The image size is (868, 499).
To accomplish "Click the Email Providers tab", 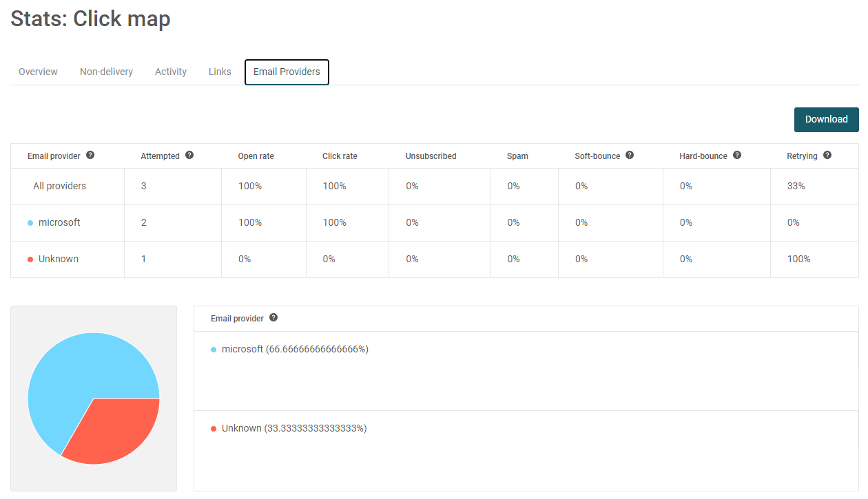I will coord(287,72).
